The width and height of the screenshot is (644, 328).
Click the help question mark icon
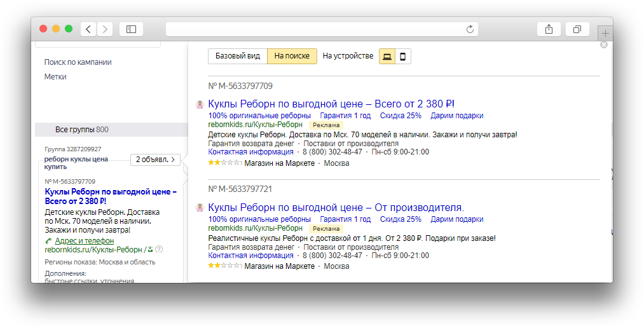coord(160,249)
